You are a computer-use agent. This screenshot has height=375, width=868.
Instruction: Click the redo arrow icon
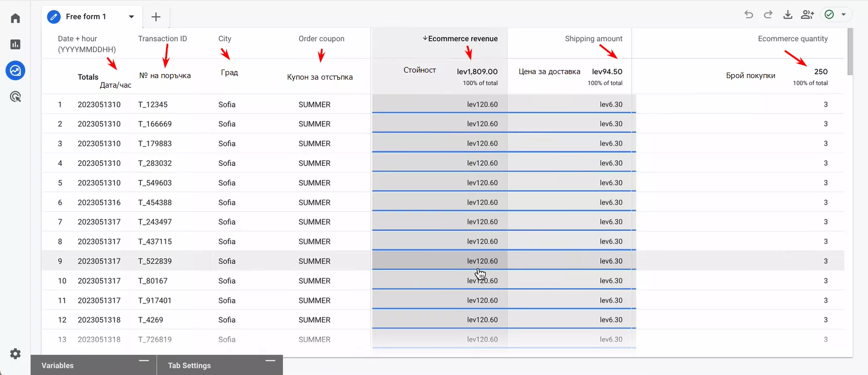pyautogui.click(x=768, y=15)
